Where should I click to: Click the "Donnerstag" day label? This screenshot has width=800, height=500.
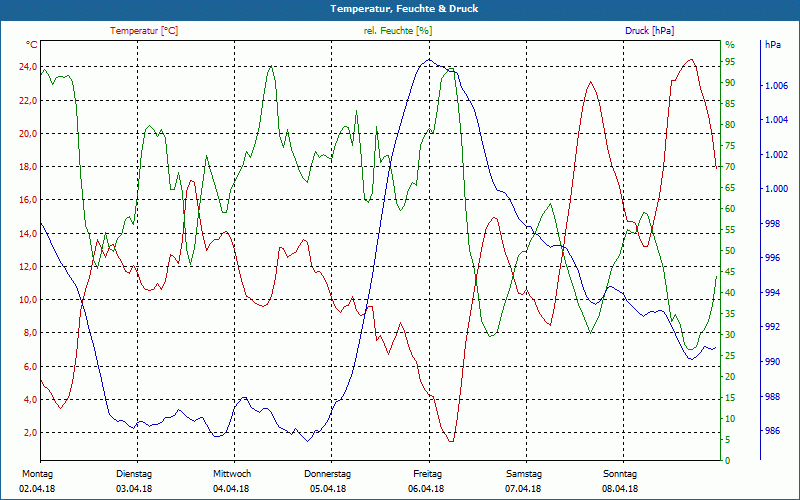(328, 474)
